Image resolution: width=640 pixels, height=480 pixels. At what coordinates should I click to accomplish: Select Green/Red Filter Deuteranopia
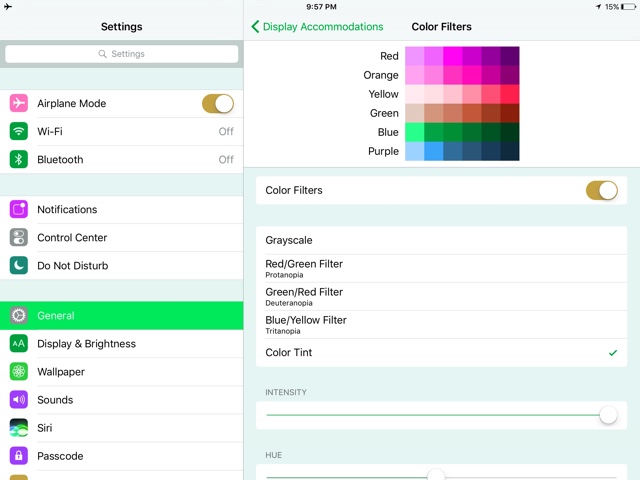point(441,297)
